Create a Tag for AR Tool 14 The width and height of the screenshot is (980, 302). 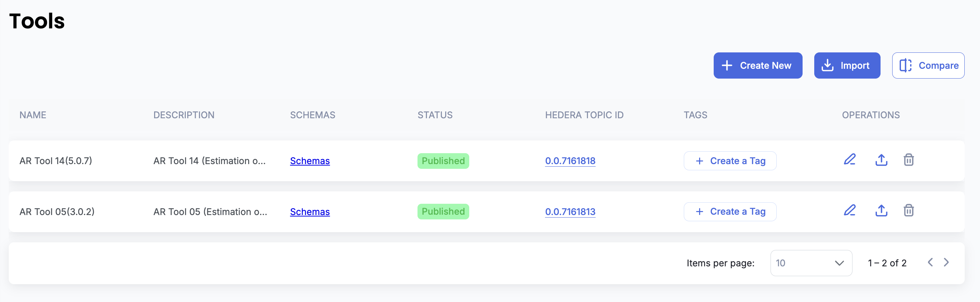[730, 161]
